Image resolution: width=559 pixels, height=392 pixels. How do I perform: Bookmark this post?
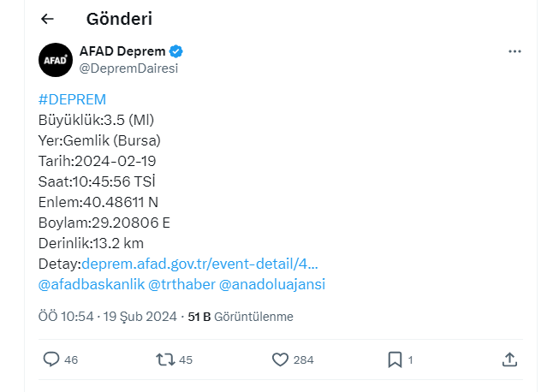395,359
